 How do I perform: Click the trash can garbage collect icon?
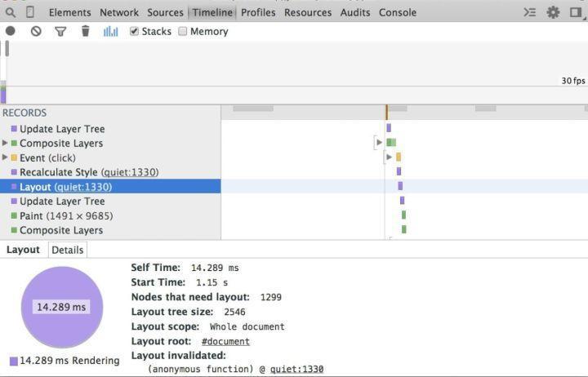86,31
